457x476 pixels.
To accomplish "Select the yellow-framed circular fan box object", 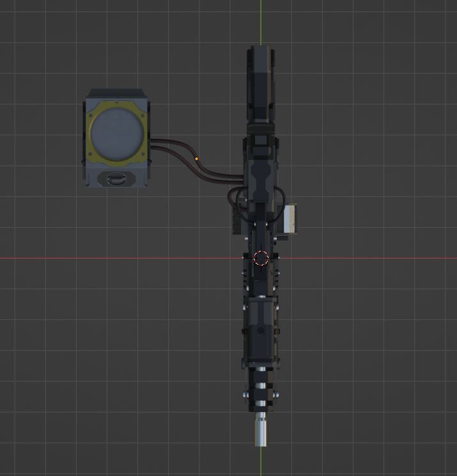I will 116,138.
